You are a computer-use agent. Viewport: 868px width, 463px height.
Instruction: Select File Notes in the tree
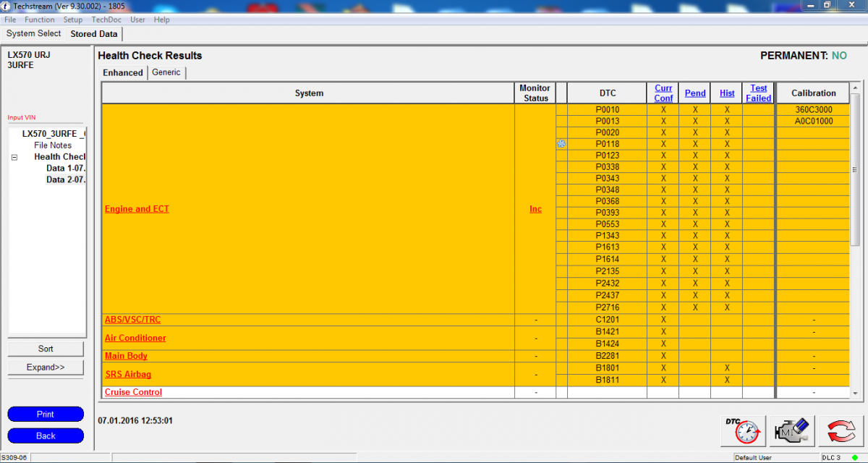tap(53, 145)
